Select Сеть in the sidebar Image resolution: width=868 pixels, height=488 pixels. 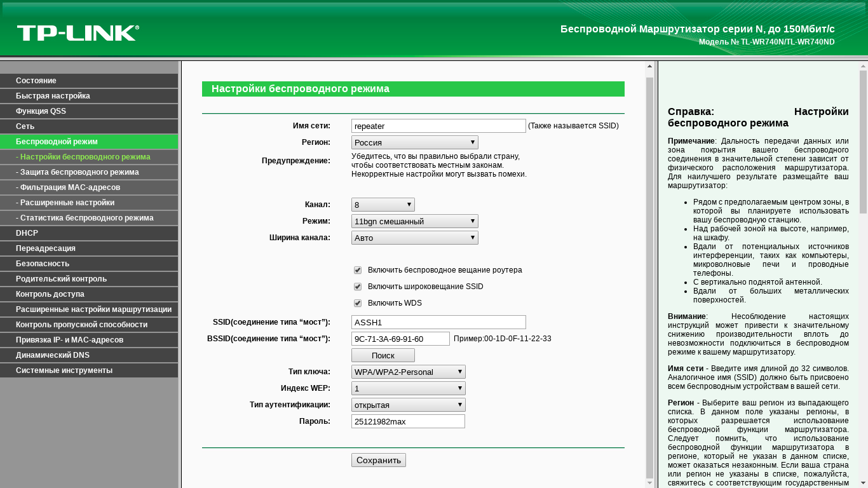89,126
